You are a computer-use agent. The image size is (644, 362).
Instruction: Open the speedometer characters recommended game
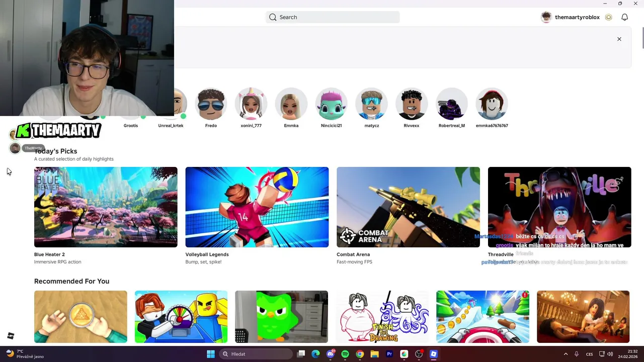pyautogui.click(x=181, y=317)
